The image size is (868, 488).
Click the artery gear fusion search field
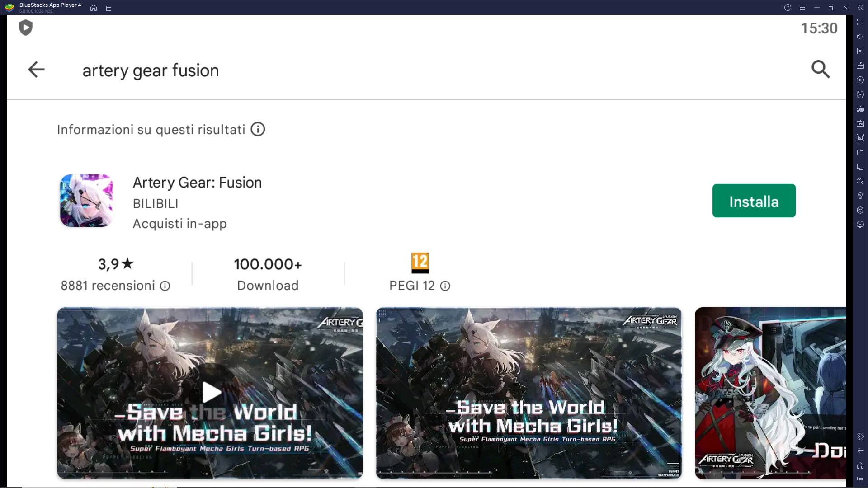click(151, 70)
